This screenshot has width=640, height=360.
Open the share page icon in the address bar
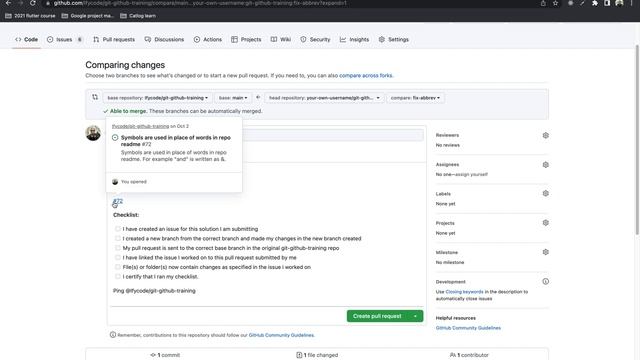(543, 3)
